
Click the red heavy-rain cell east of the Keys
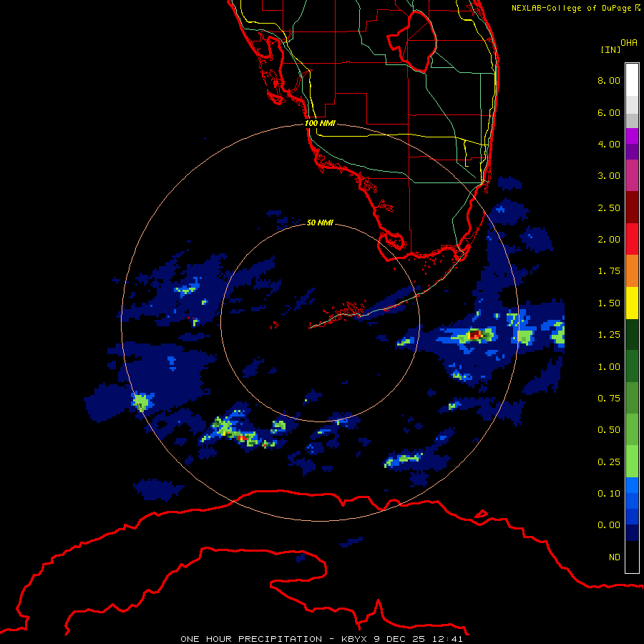[476, 335]
